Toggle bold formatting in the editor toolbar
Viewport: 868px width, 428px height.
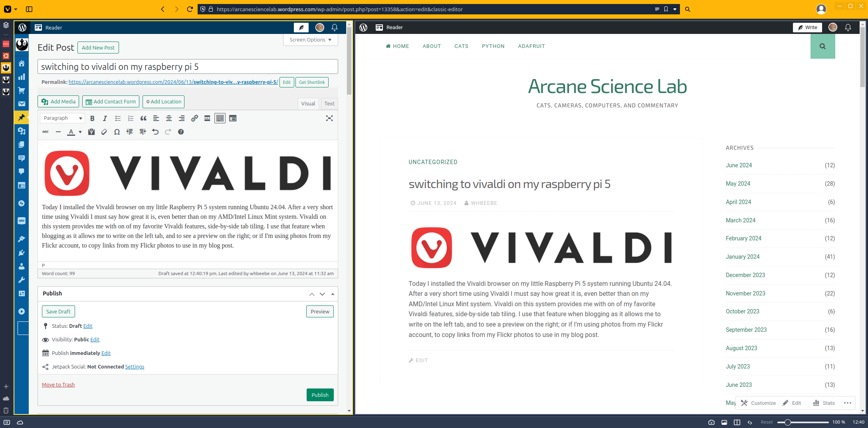pos(92,118)
